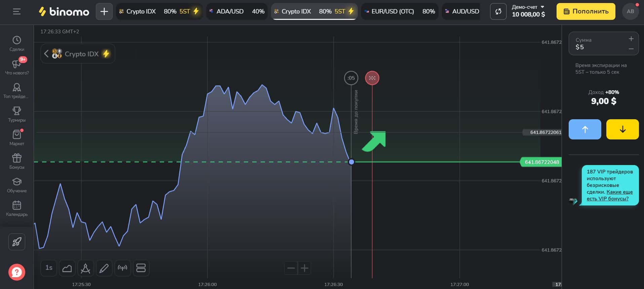644x289 pixels.
Task: Switch to EUR/USD (OTC) tab
Action: pyautogui.click(x=400, y=11)
